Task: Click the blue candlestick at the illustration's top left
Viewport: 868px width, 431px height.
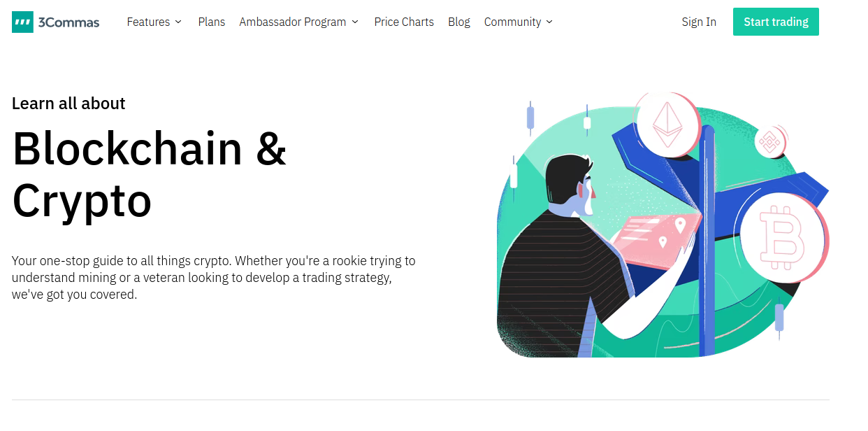Action: tap(530, 118)
